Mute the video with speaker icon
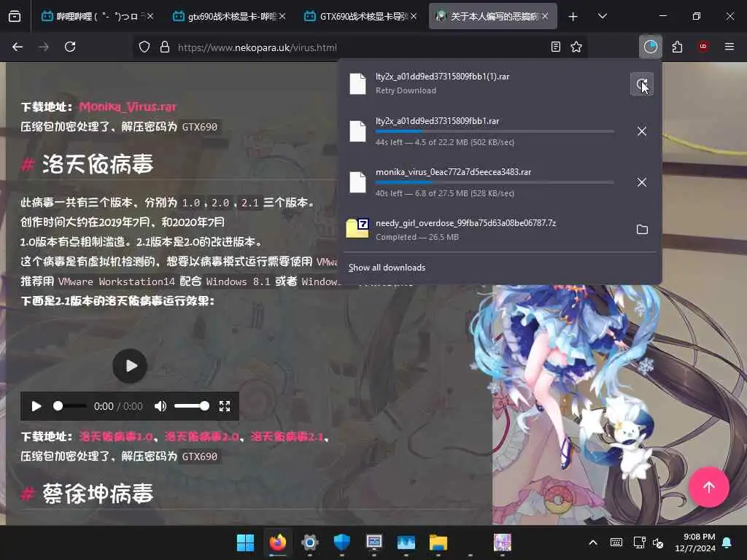 (160, 406)
